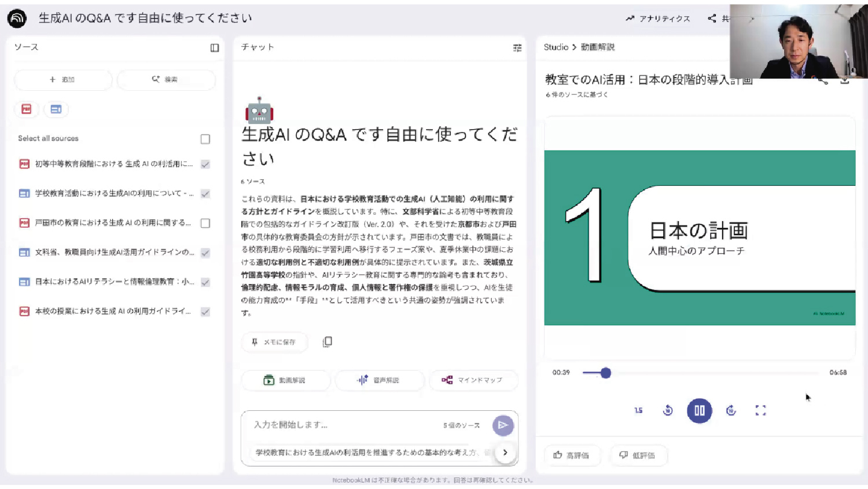Viewport: 868px width, 489px height.
Task: Copy chat summary with copy icon
Action: pyautogui.click(x=327, y=342)
